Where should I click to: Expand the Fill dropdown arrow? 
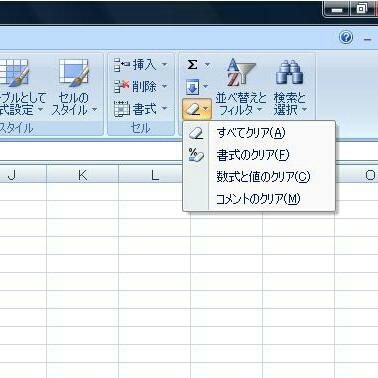[x=206, y=87]
